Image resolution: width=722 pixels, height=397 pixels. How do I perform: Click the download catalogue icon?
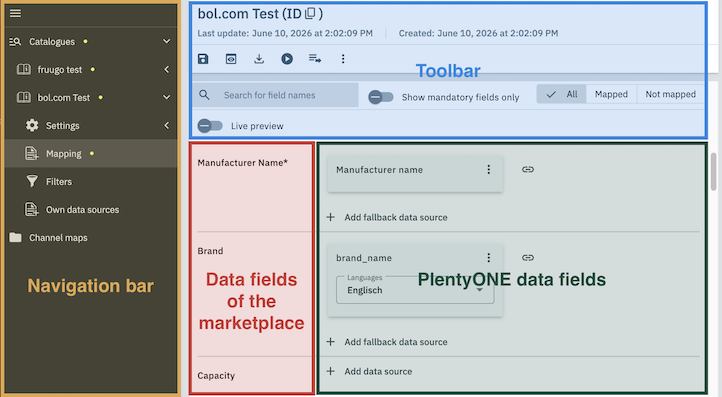pos(259,59)
